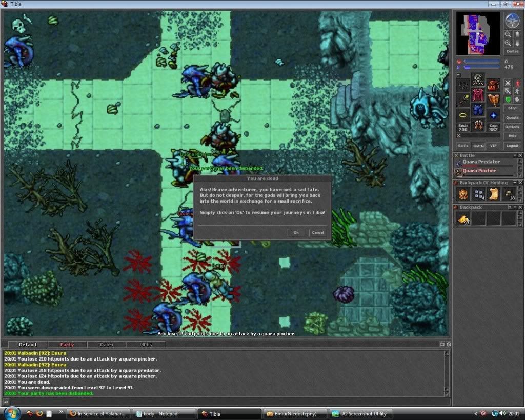Switch to the Default chat tab
The width and height of the screenshot is (525, 420).
pos(28,344)
